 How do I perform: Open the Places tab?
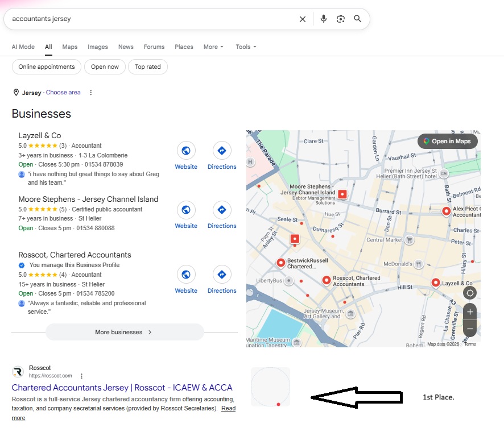[184, 47]
